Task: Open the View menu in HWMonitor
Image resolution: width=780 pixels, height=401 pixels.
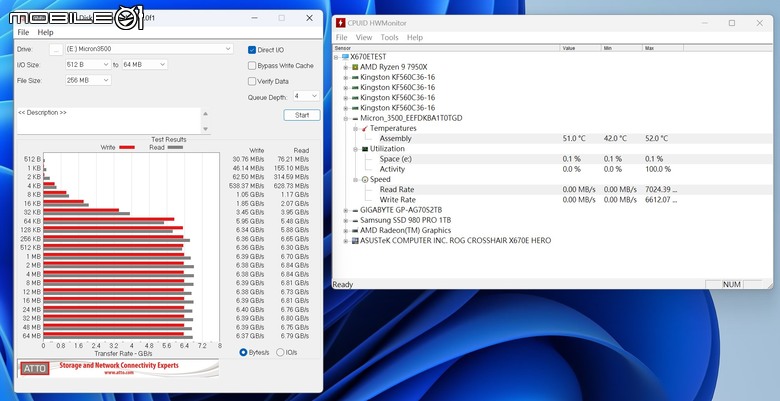Action: [x=364, y=37]
